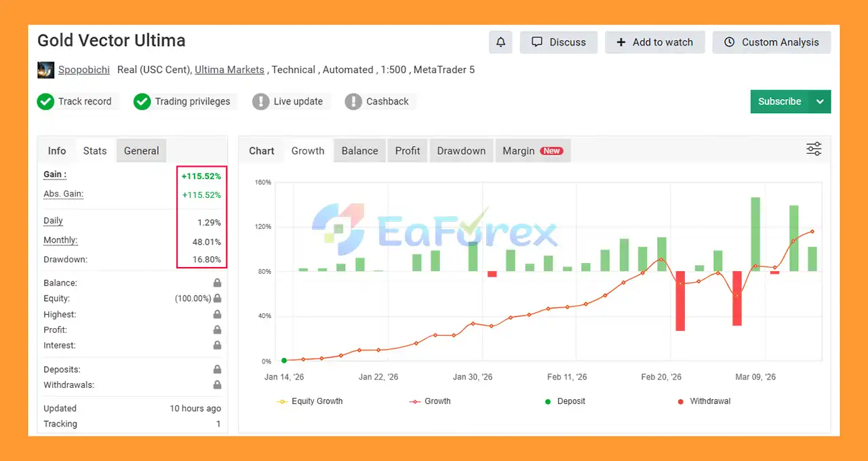Click the tallest green bar in chart
This screenshot has height=461, width=868.
(755, 234)
